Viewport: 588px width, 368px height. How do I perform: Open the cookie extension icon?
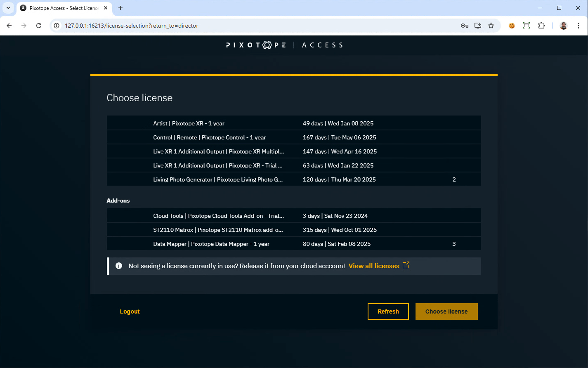coord(512,25)
